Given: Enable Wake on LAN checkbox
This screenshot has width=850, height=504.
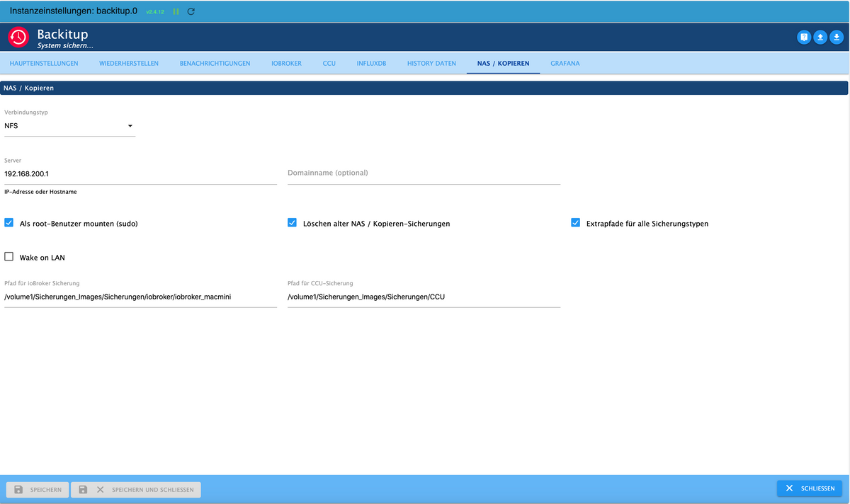Looking at the screenshot, I should coord(9,257).
